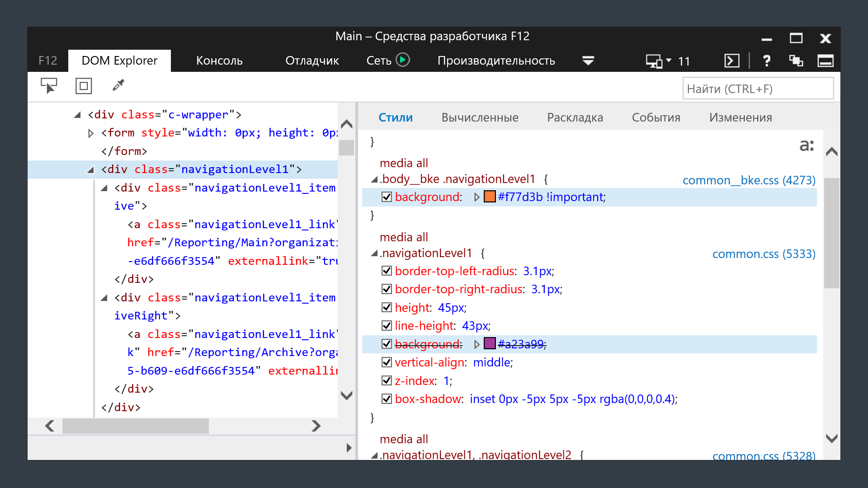The height and width of the screenshot is (488, 868).
Task: Switch to the Консоль tab
Action: coord(219,61)
